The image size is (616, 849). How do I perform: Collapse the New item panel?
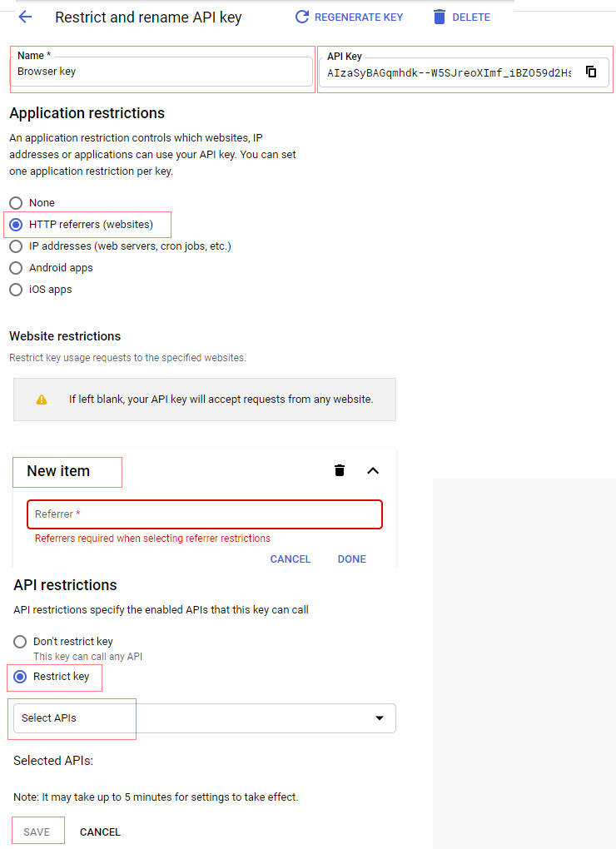[x=373, y=470]
